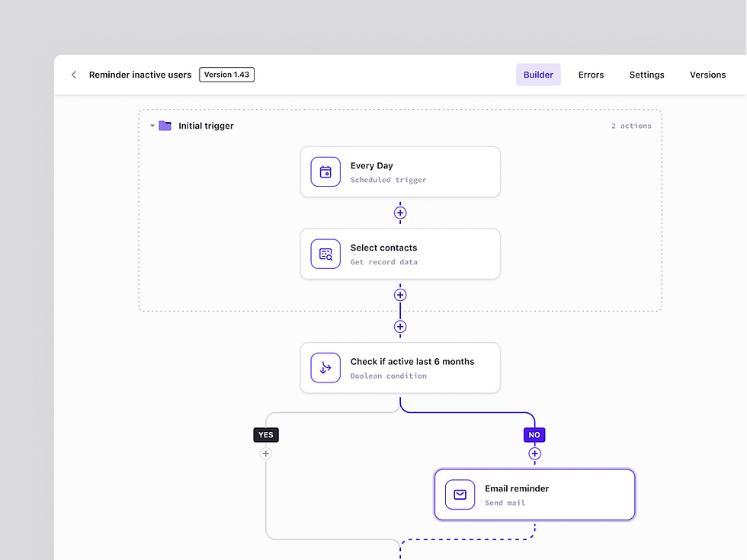Image resolution: width=747 pixels, height=560 pixels.
Task: Open the Version 1.43 badge
Action: coord(227,75)
